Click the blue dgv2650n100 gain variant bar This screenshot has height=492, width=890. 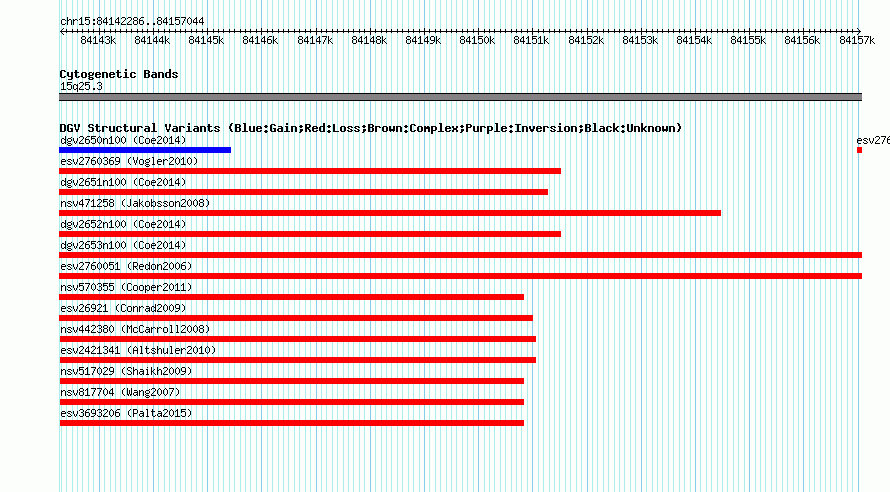[145, 150]
